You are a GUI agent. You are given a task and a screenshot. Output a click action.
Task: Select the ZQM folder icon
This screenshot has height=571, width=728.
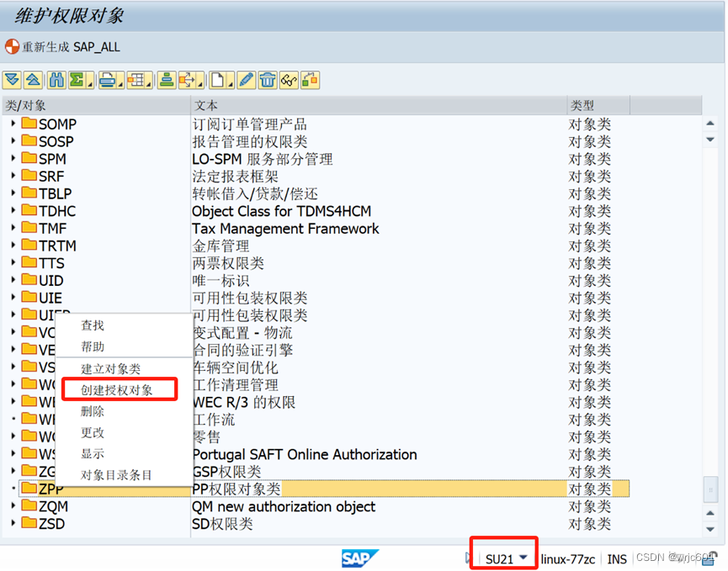point(29,505)
